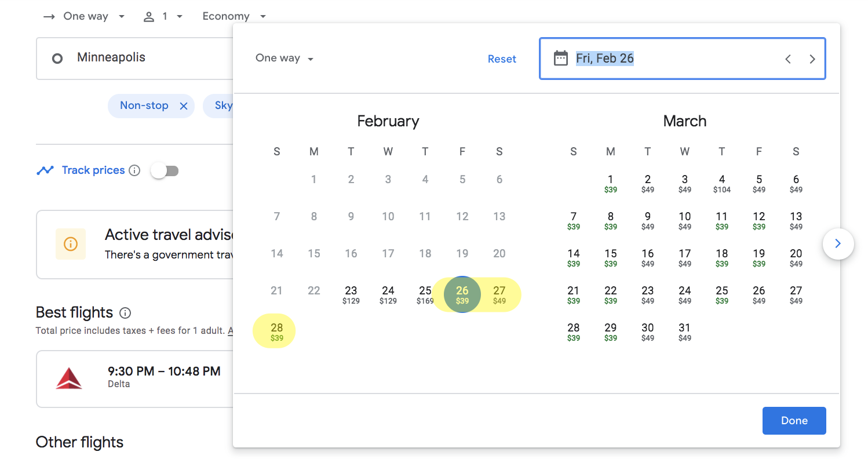The width and height of the screenshot is (868, 459).
Task: Select February 24 priced $129
Action: pyautogui.click(x=388, y=294)
